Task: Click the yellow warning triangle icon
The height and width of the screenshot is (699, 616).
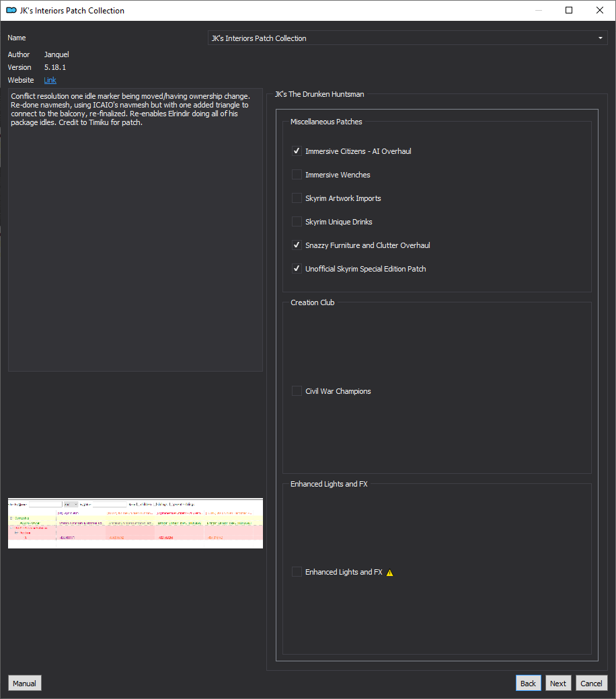Action: pos(390,573)
